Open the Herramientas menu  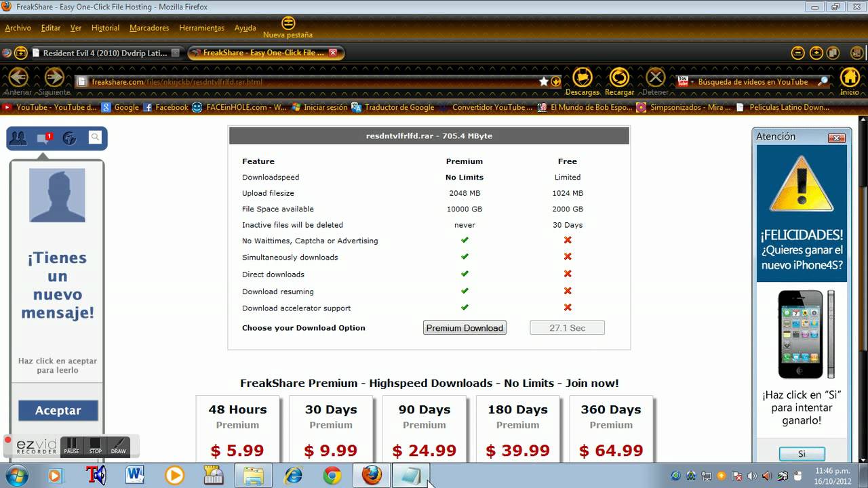pos(201,28)
